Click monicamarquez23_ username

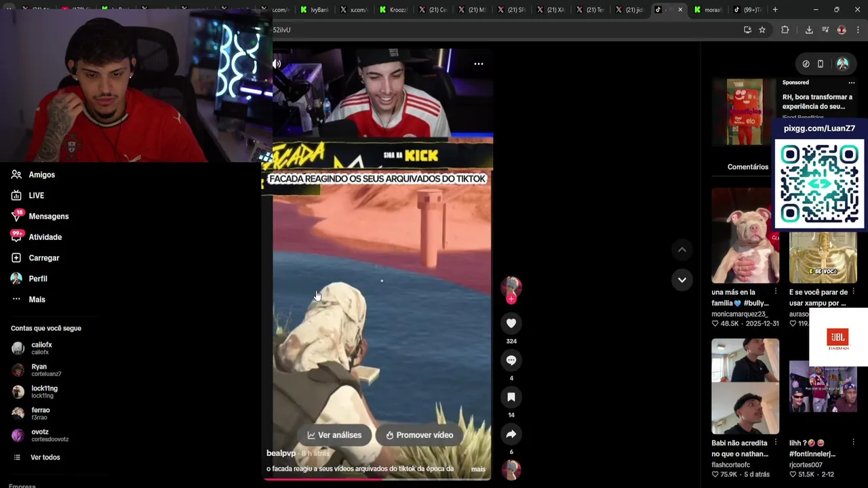[740, 314]
